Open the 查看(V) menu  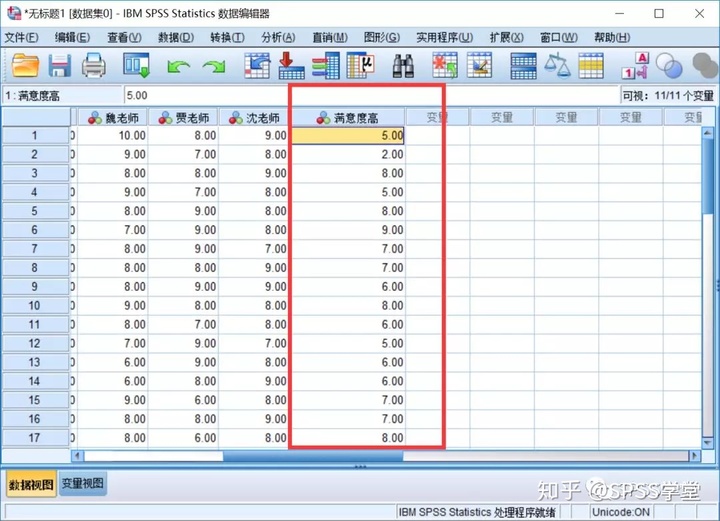click(x=124, y=37)
